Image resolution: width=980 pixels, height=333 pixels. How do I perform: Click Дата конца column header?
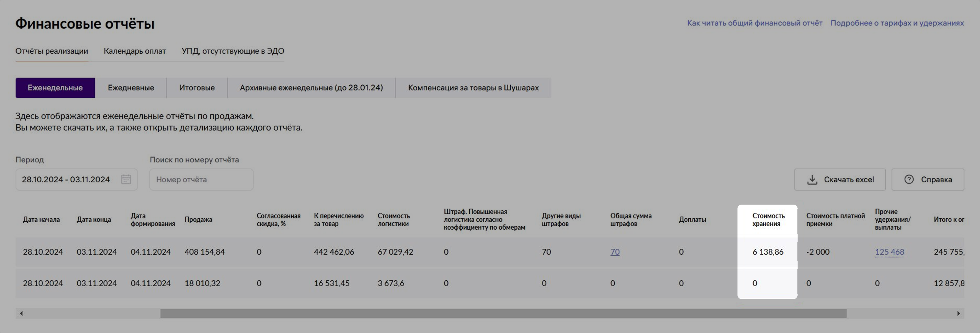point(94,219)
